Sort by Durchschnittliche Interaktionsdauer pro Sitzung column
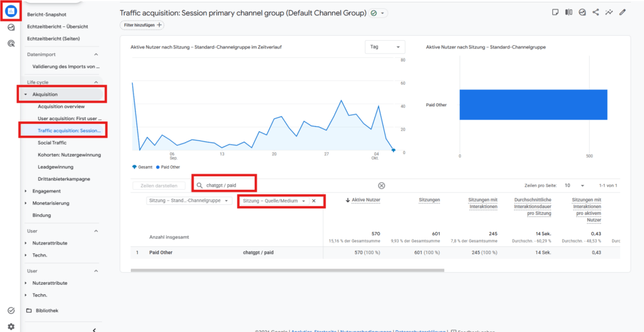The image size is (644, 332). (x=532, y=206)
